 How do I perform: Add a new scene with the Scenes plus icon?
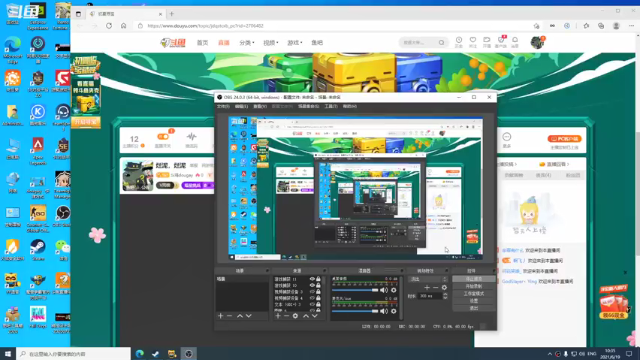220,316
